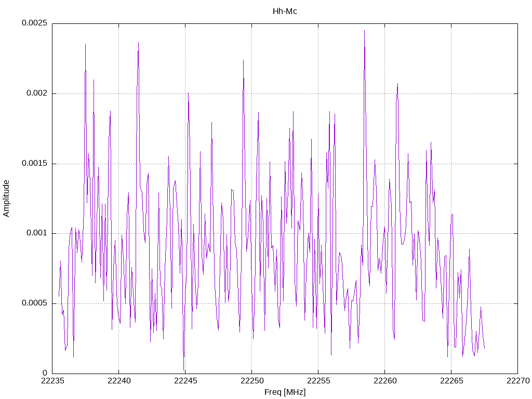Click x-axis tick label 22250
The image size is (532, 399).
coord(252,381)
